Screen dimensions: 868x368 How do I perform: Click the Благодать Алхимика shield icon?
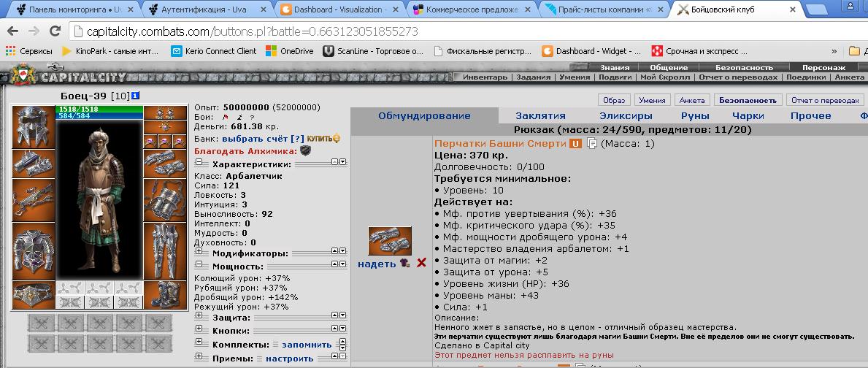tap(306, 150)
